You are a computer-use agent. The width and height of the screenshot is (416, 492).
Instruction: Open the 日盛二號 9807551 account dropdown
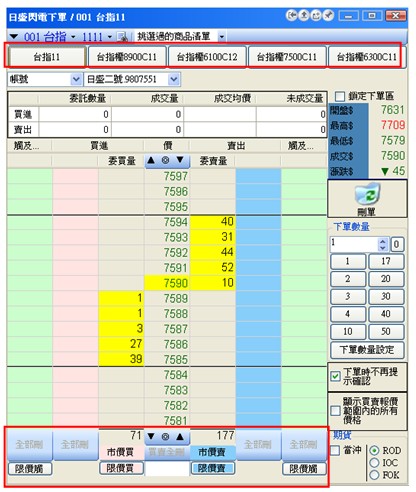coord(174,79)
